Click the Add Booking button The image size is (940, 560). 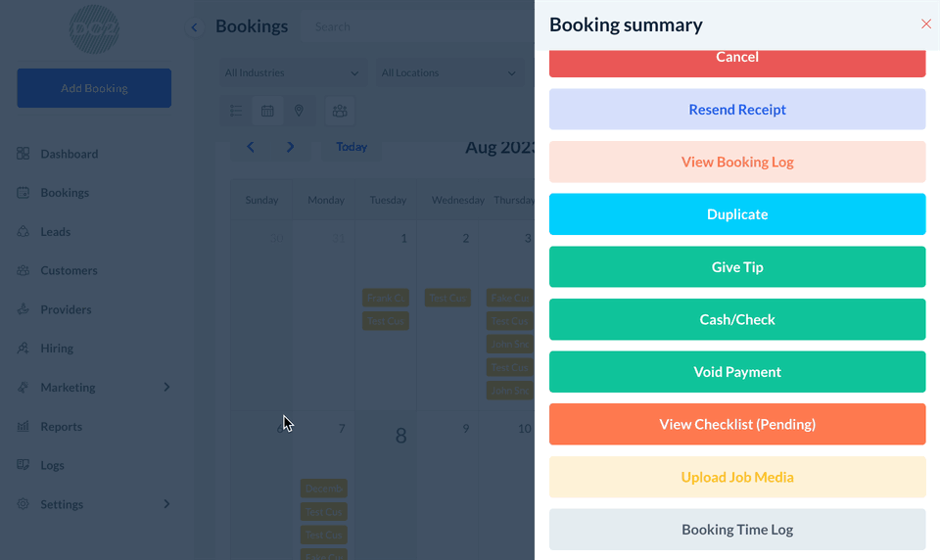coord(94,88)
